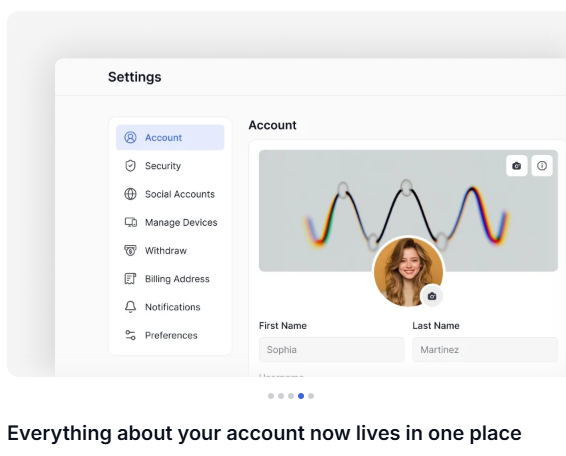Open the info icon on cover banner
This screenshot has height=456, width=566.
[542, 166]
